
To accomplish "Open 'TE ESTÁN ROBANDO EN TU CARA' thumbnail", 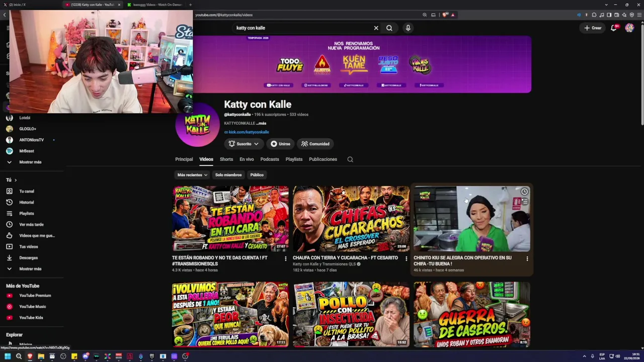I will [230, 219].
